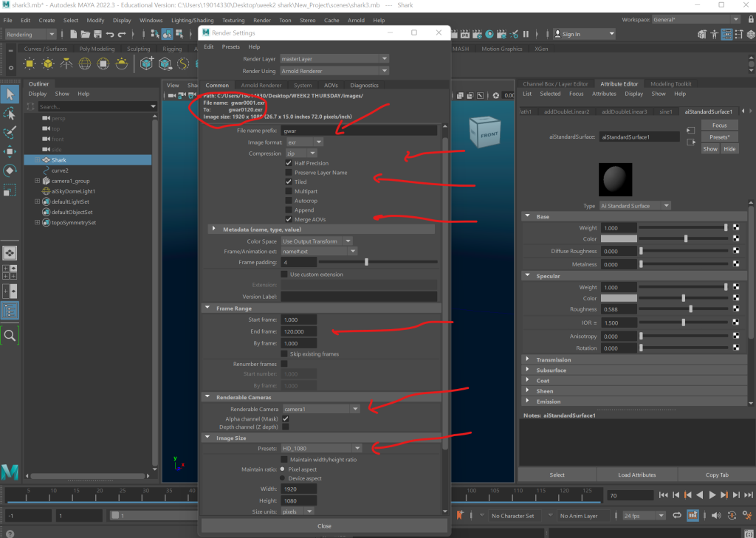Expand the Metadata section
This screenshot has width=756, height=538.
pyautogui.click(x=213, y=230)
